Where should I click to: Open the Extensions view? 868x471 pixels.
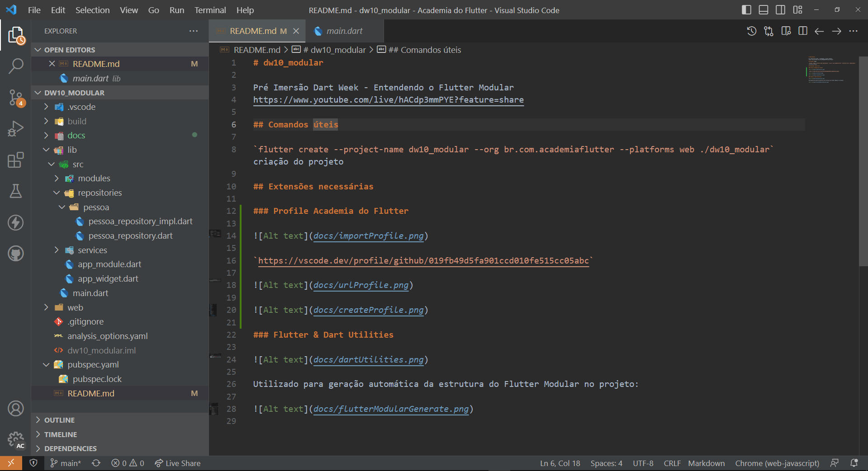[15, 160]
